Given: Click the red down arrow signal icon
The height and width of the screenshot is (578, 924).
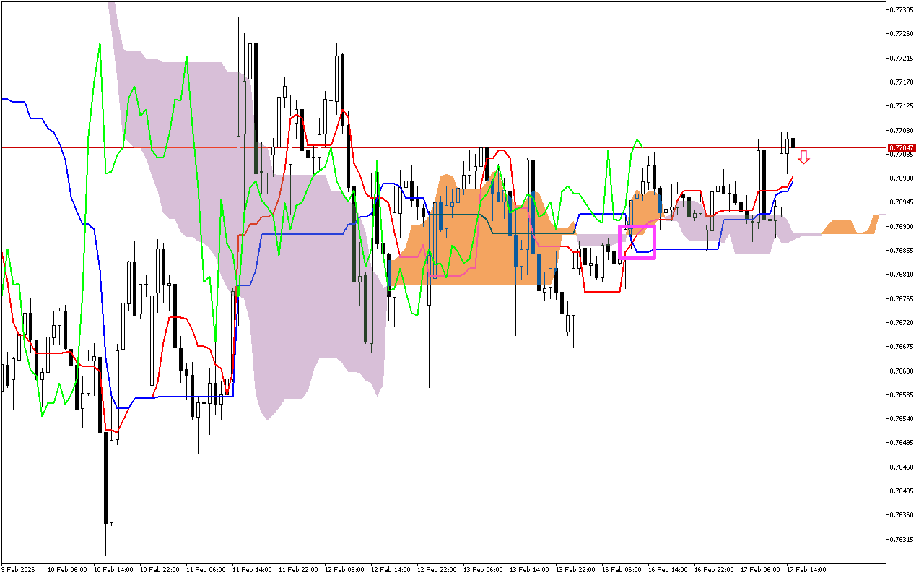Looking at the screenshot, I should (x=803, y=157).
